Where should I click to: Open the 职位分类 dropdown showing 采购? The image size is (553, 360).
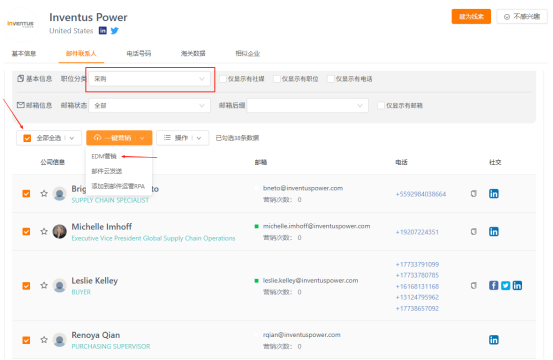coord(150,79)
